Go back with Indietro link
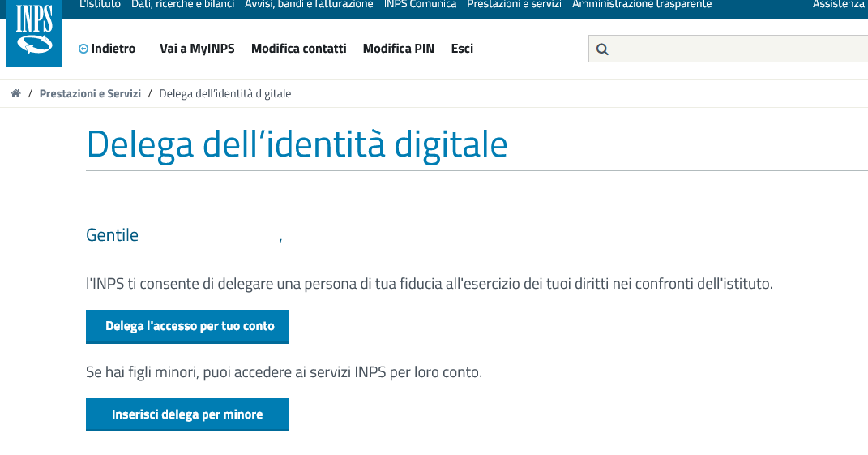The height and width of the screenshot is (455, 868). click(113, 49)
